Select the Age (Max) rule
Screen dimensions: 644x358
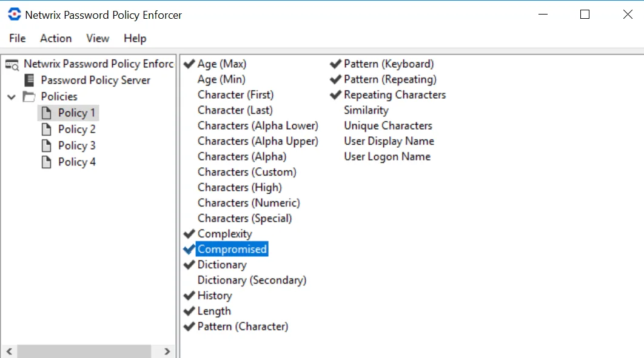coord(222,64)
